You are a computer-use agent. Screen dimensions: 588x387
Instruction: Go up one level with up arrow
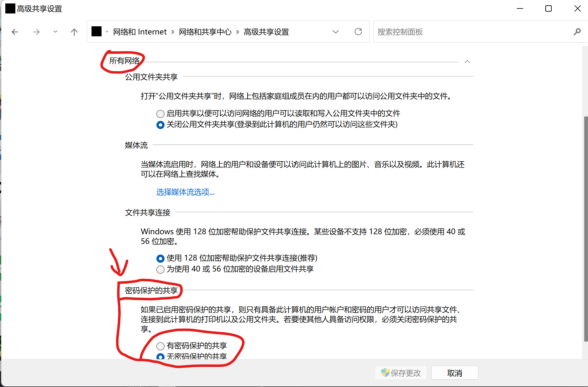tap(74, 32)
